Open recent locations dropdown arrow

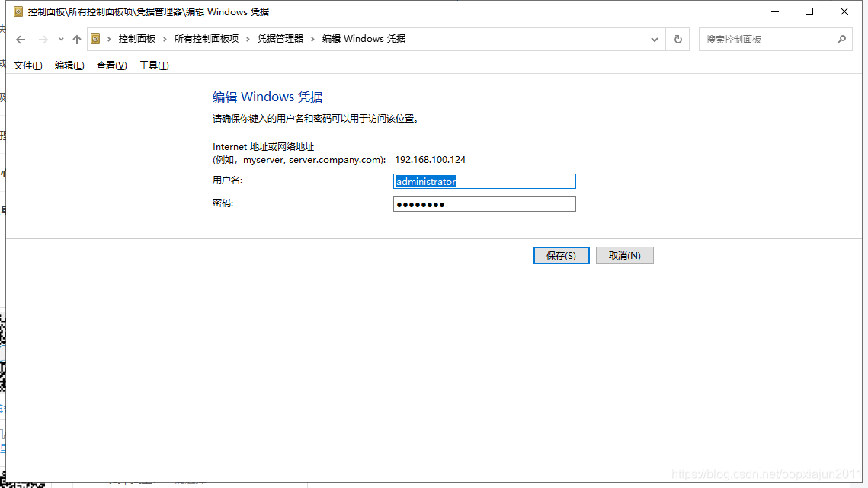click(x=61, y=40)
